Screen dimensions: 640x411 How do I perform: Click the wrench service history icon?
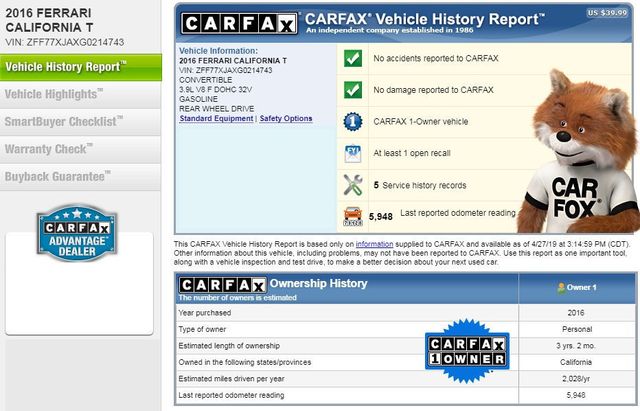[x=352, y=184]
